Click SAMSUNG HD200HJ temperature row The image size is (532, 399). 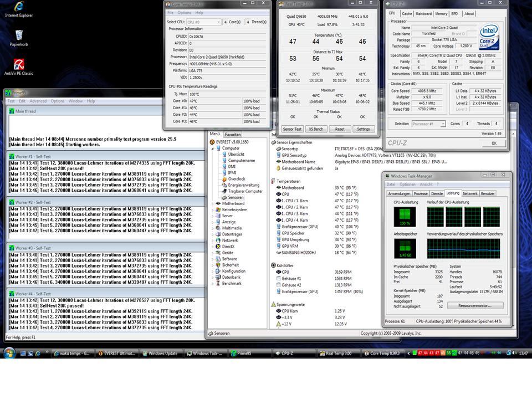[316, 253]
